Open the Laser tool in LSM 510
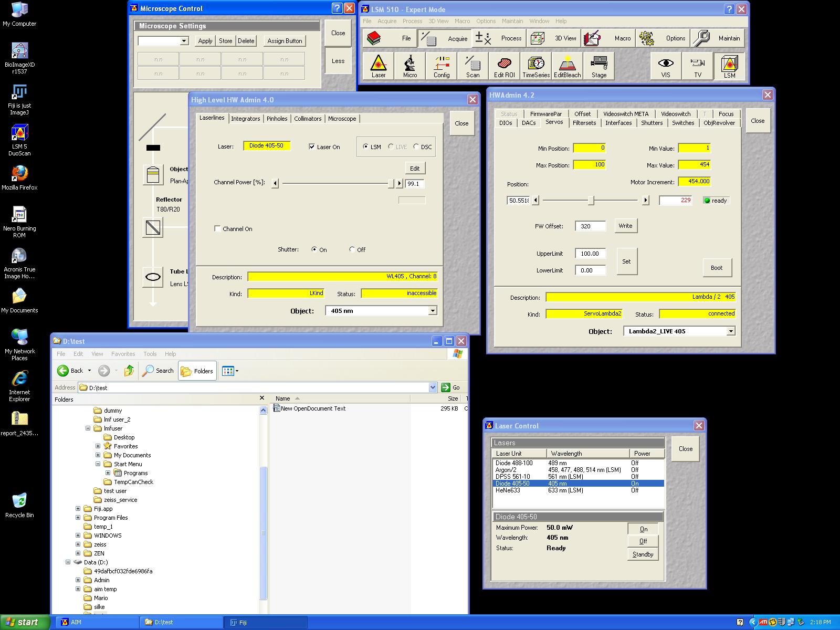Screen dimensions: 840x630 [x=379, y=66]
